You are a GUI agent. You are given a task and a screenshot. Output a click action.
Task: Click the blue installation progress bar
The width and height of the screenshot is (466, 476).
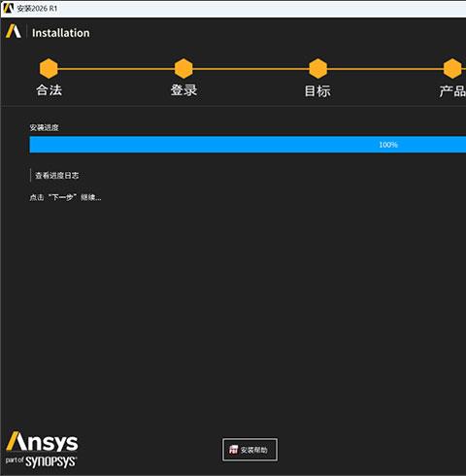pos(248,145)
